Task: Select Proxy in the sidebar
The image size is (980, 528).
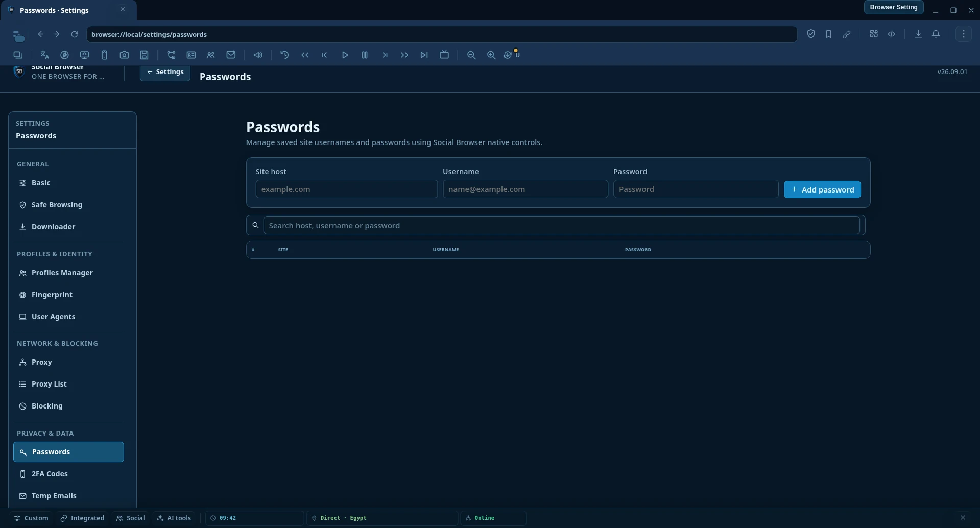Action: tap(68, 362)
